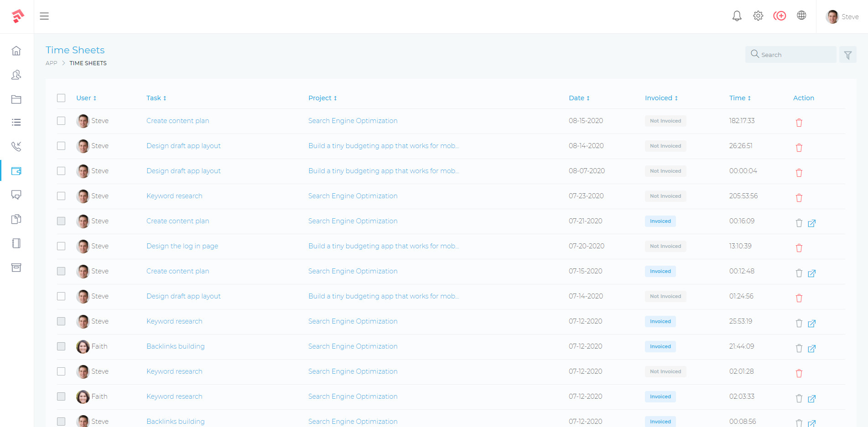
Task: Select all rows with the header checkbox
Action: tap(61, 98)
